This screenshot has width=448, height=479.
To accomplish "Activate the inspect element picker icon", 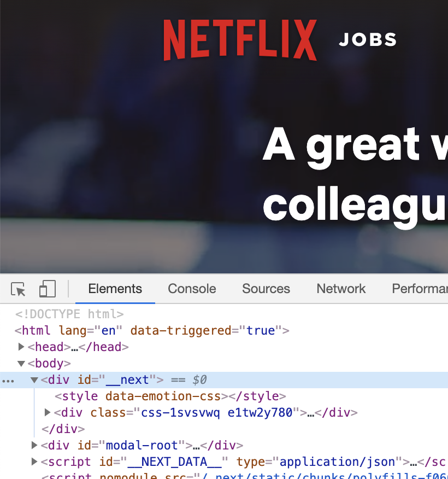I will (18, 289).
